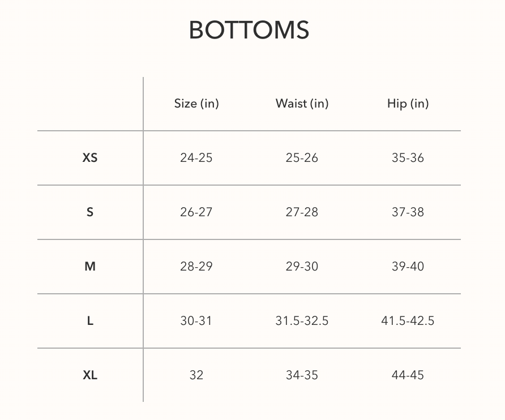
Task: Select the Waist (in) column header
Action: (302, 104)
